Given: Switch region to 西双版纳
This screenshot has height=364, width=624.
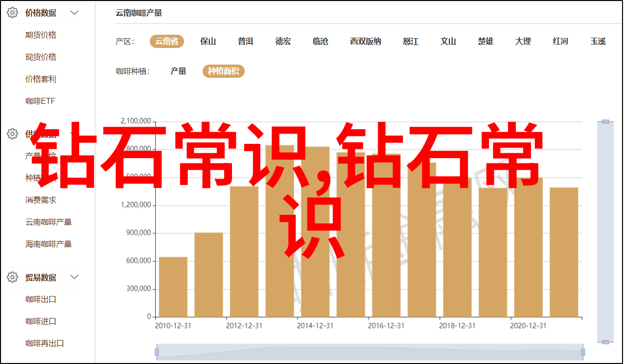Looking at the screenshot, I should (366, 42).
